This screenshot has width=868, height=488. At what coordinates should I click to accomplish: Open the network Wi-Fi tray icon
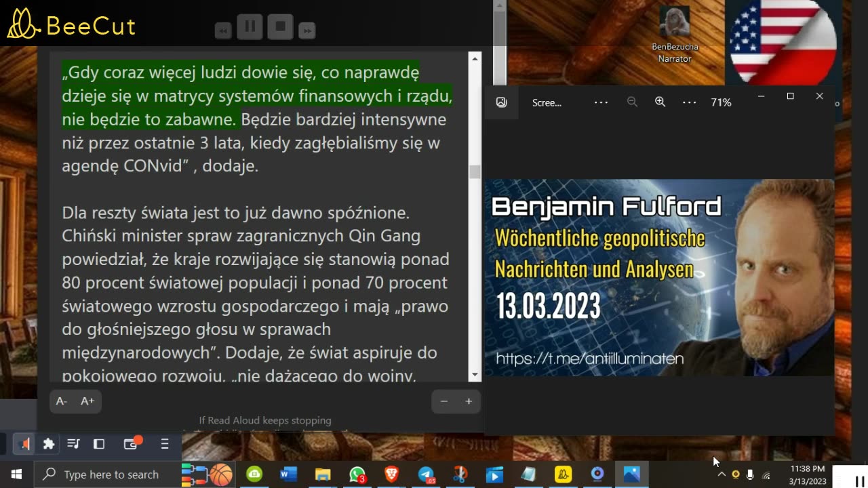tap(766, 475)
